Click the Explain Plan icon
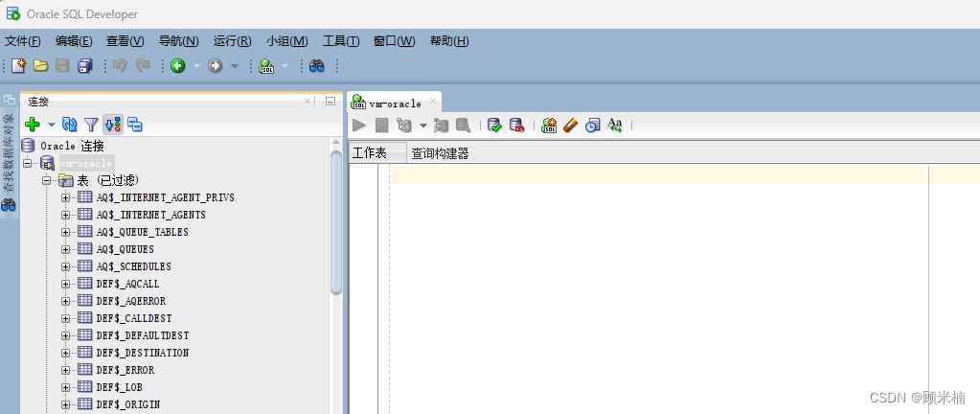 tap(403, 126)
